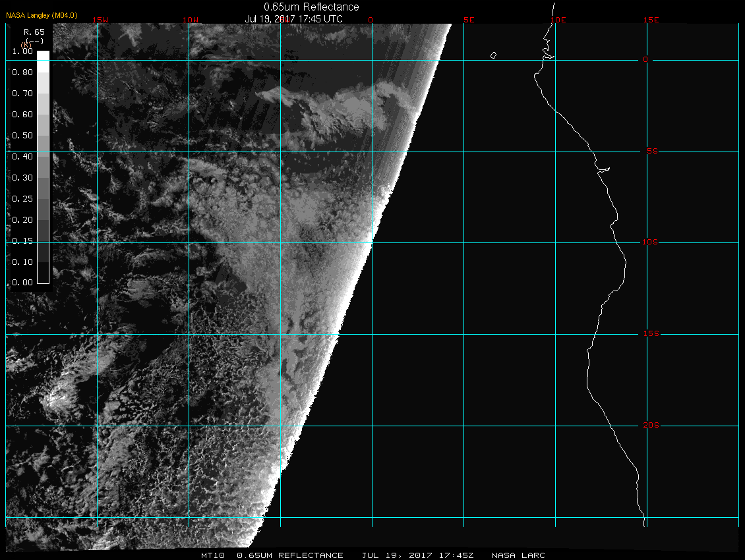Click the 10S latitude label
Image resolution: width=745 pixels, height=560 pixels.
click(x=650, y=242)
